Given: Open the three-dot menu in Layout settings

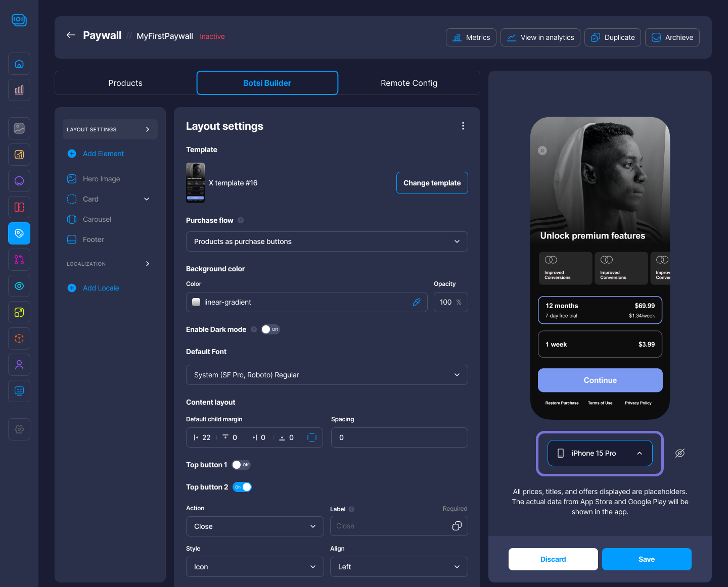Looking at the screenshot, I should pos(463,126).
